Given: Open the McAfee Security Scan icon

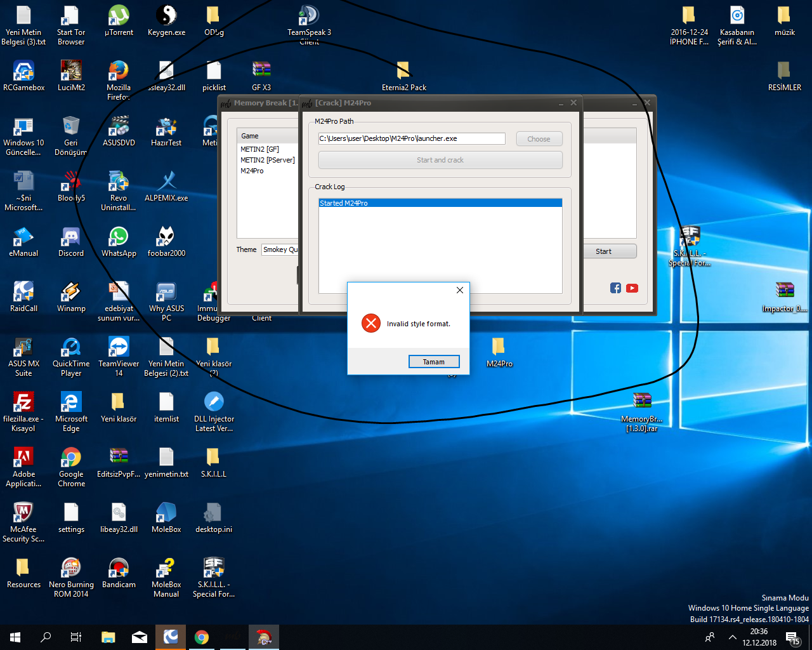Looking at the screenshot, I should [23, 522].
